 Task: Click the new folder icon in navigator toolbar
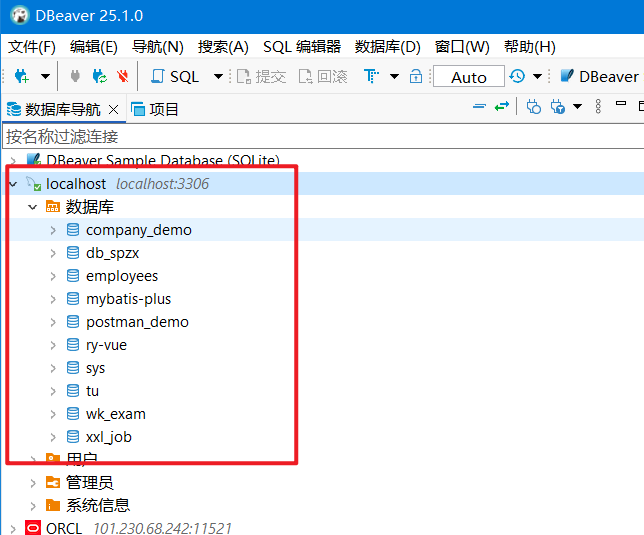(534, 107)
